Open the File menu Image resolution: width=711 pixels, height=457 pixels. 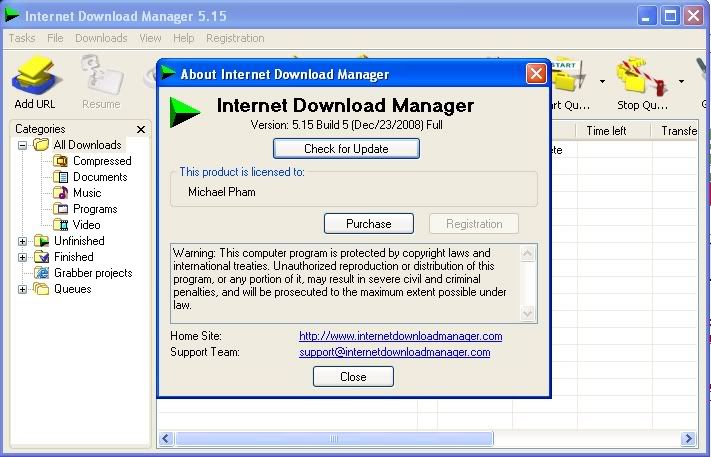coord(55,38)
